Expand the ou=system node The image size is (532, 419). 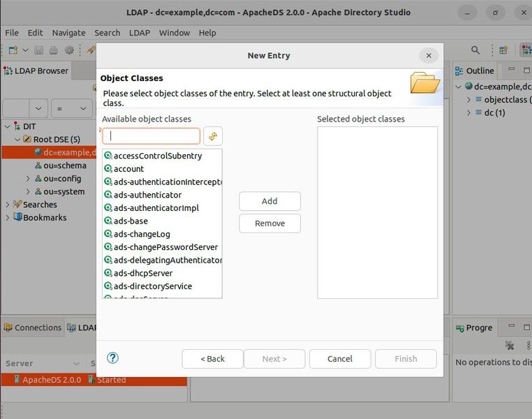click(28, 191)
